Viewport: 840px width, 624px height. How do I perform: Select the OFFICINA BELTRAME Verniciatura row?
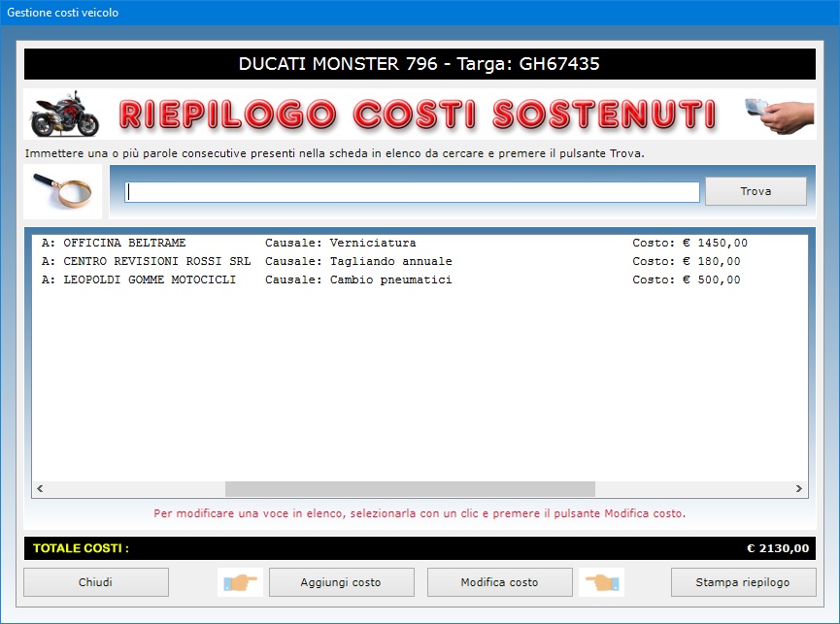pyautogui.click(x=420, y=243)
